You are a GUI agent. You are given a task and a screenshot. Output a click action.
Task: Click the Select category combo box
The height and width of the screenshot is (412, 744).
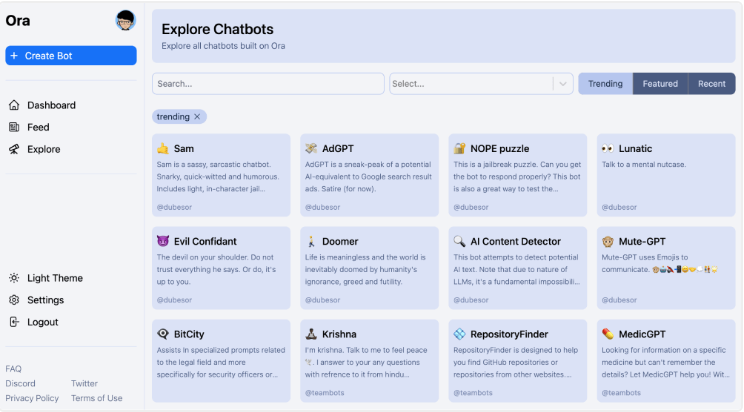click(x=481, y=84)
